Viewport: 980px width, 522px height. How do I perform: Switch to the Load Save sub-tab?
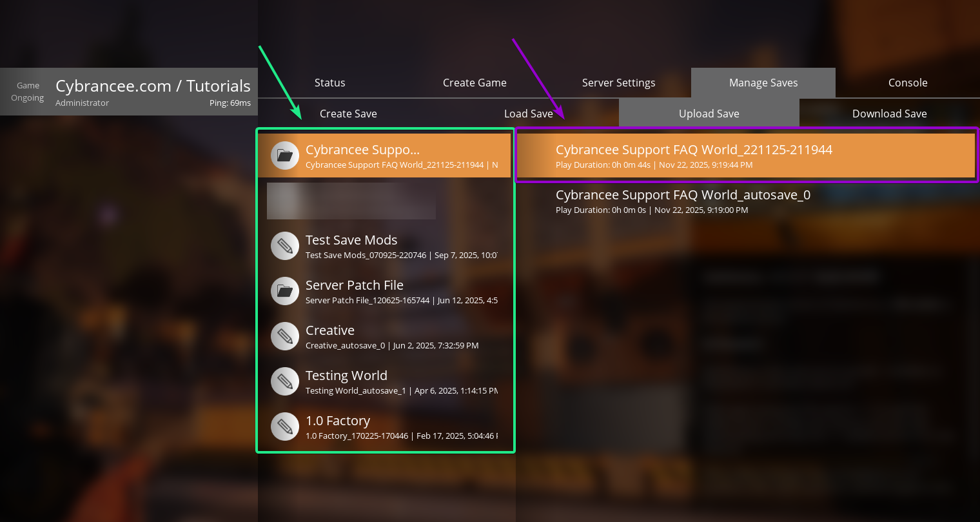(529, 114)
